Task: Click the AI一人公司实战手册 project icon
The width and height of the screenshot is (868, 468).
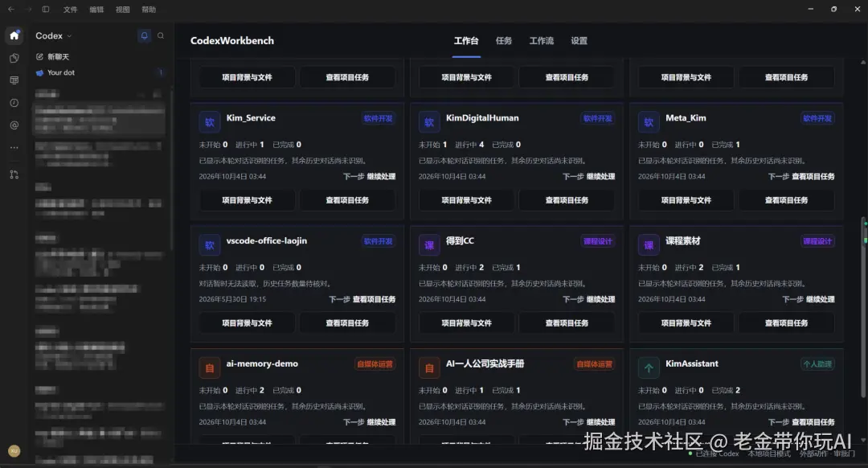Action: point(429,368)
